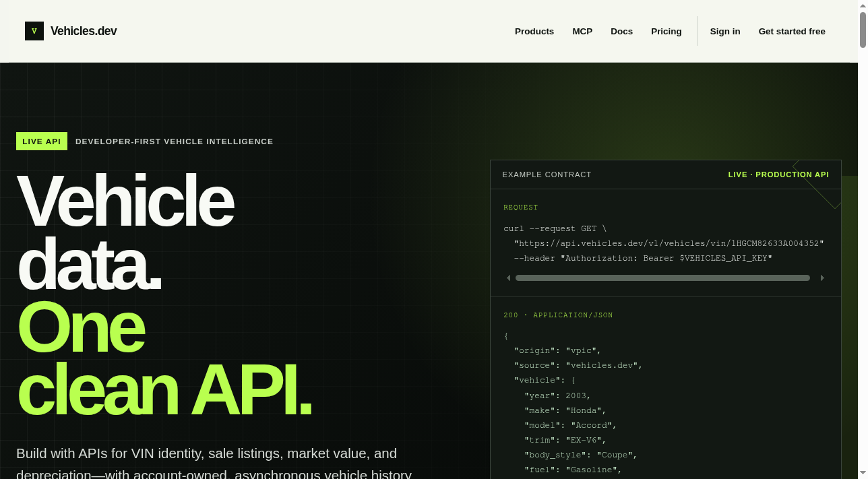Click the Vehicles.dev V logo icon

click(x=34, y=31)
